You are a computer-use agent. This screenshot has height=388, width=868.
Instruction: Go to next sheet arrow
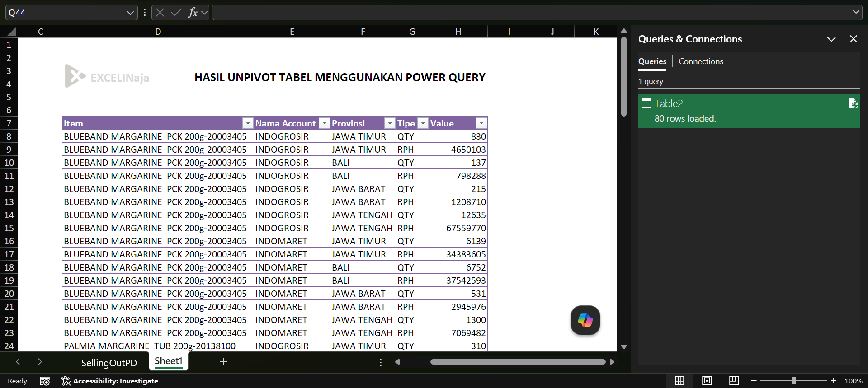click(40, 362)
